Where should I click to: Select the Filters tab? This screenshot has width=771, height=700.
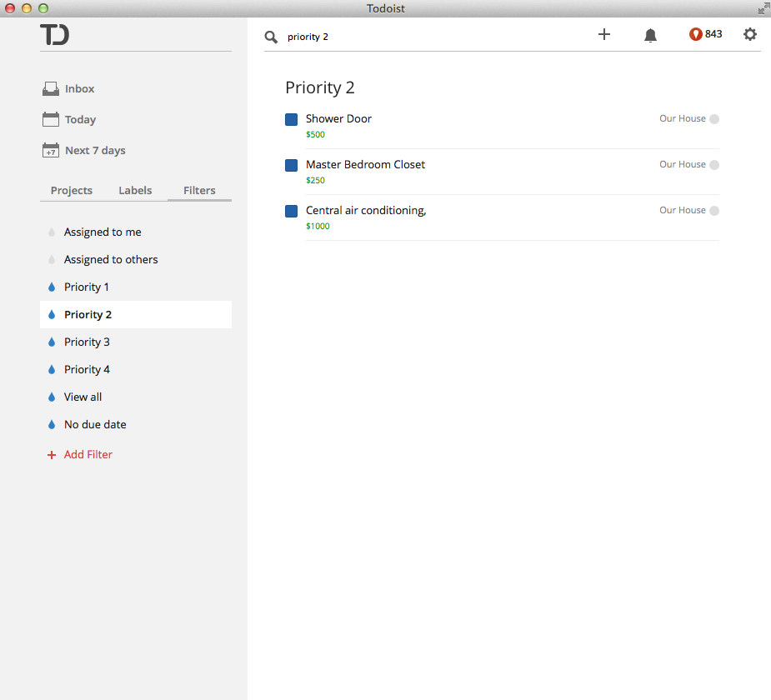[199, 191]
